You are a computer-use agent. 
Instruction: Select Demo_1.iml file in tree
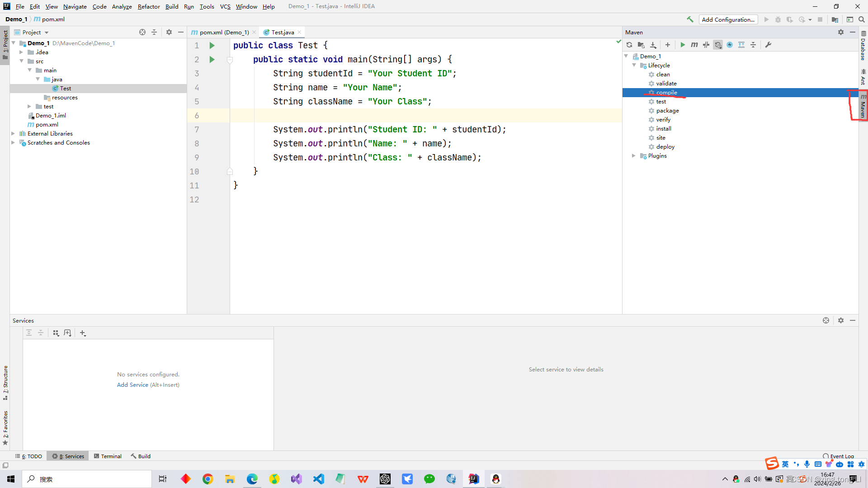(x=51, y=115)
